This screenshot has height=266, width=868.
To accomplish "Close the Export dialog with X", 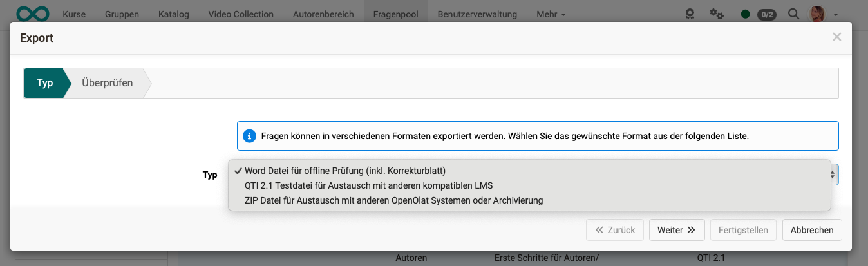I will click(836, 37).
